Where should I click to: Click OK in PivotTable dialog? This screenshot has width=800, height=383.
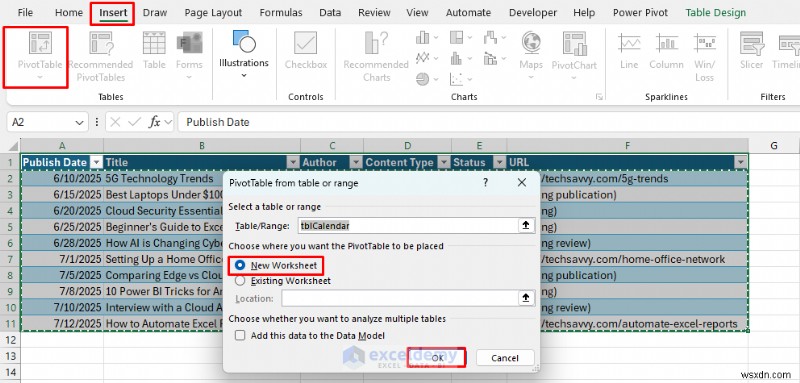[437, 358]
